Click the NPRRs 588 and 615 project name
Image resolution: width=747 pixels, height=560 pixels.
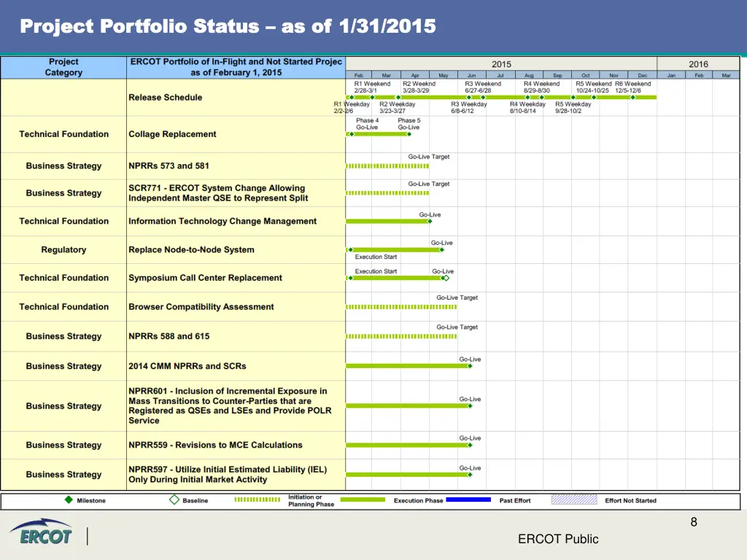pos(169,336)
